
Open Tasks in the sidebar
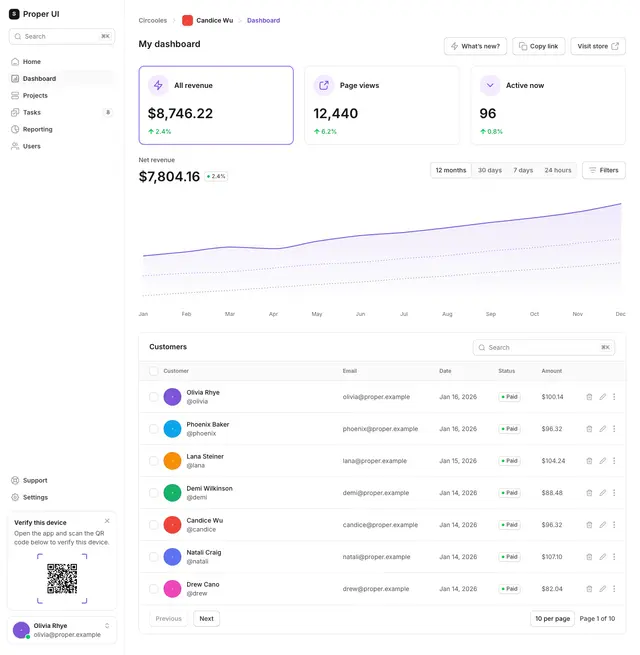click(x=62, y=112)
